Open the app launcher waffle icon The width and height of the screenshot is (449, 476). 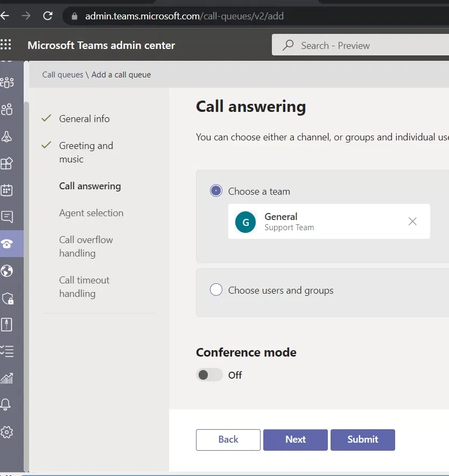click(6, 45)
